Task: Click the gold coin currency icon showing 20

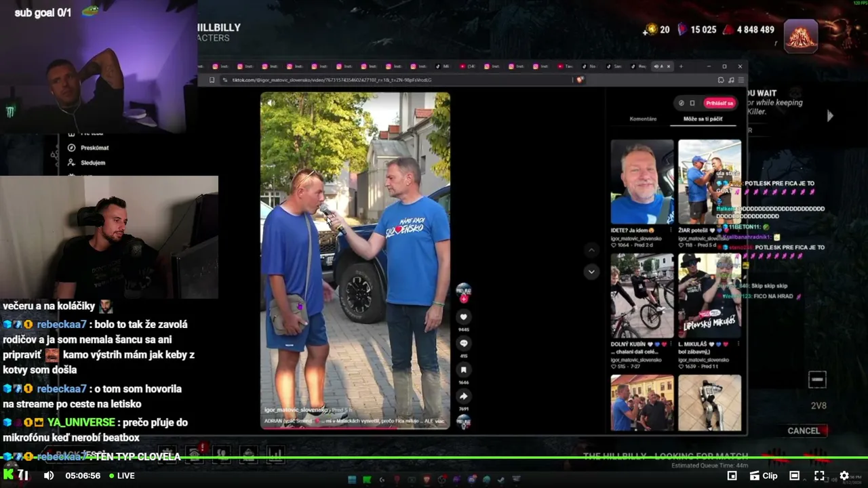Action: coord(652,30)
